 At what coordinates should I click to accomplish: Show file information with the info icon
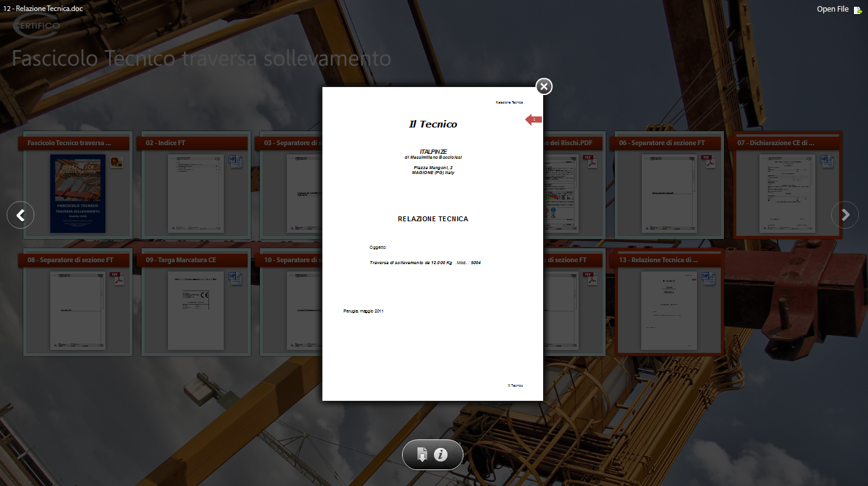click(x=441, y=455)
